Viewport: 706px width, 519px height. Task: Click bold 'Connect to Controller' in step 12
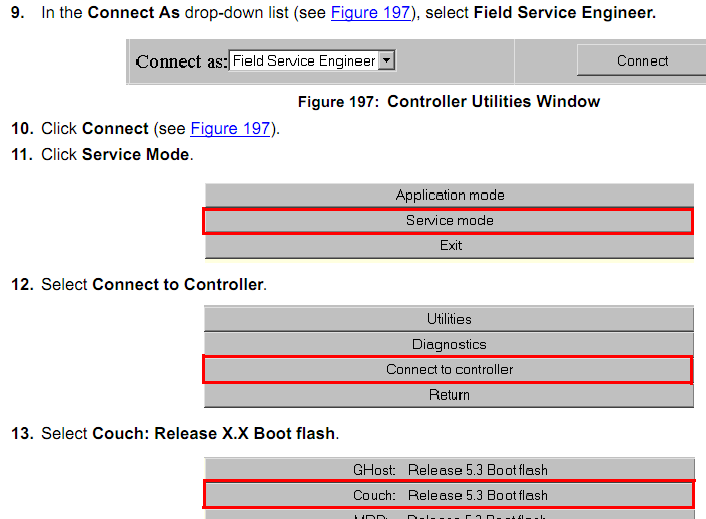tap(178, 285)
